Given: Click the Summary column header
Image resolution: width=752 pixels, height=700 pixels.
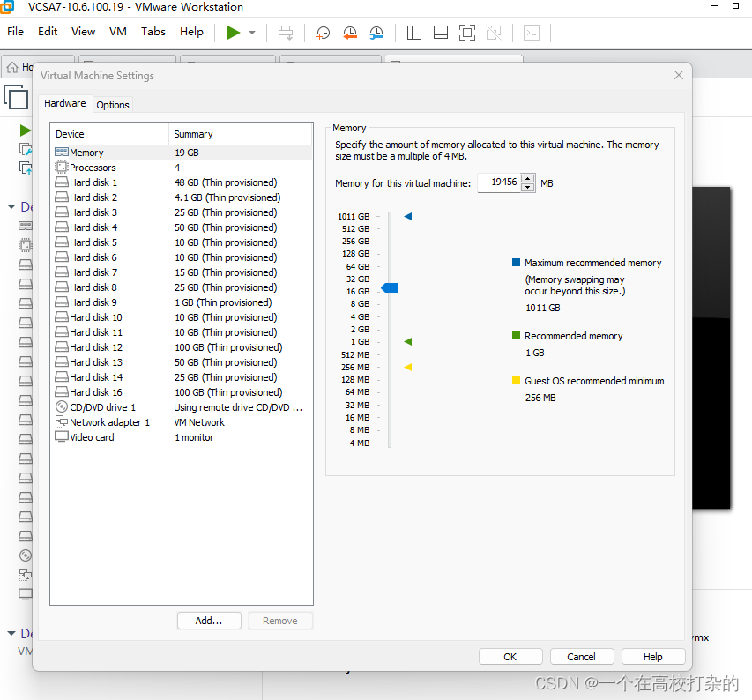Looking at the screenshot, I should coord(241,134).
